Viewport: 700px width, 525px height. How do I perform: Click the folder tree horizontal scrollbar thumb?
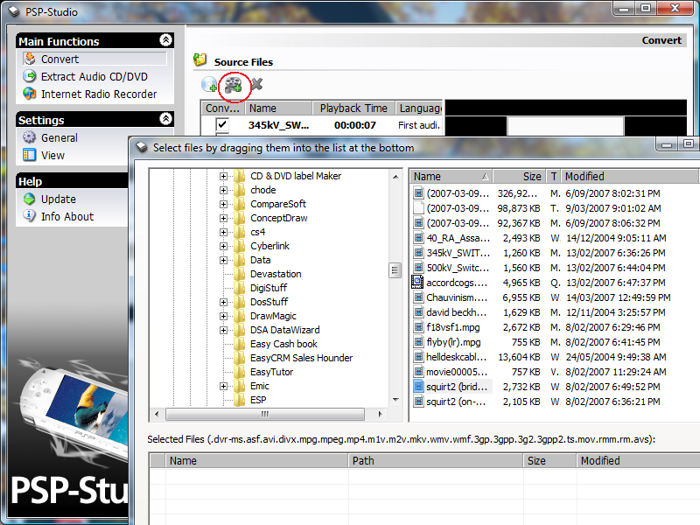coord(265,414)
